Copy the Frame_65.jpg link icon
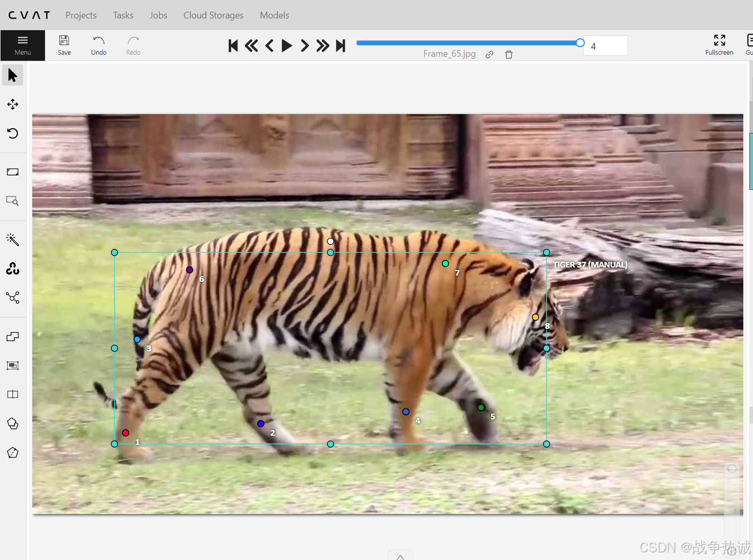 pyautogui.click(x=489, y=54)
